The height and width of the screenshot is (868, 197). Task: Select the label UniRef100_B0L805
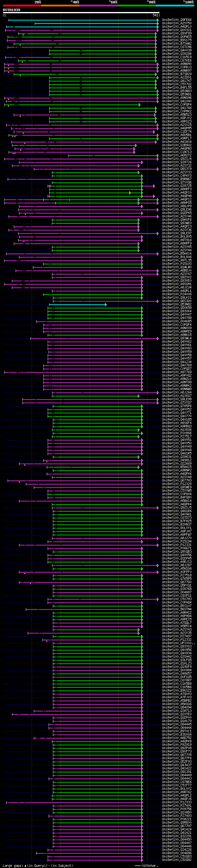point(177,237)
